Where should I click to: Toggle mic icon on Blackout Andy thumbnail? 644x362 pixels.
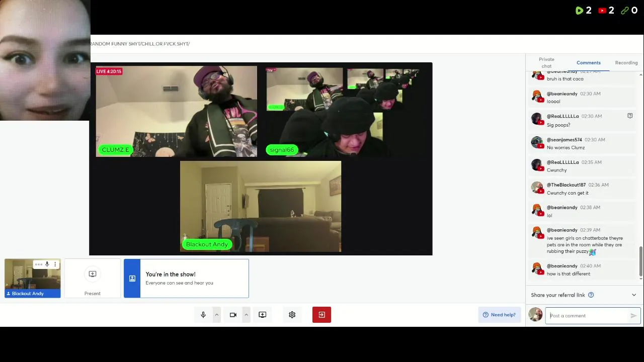[x=47, y=264]
